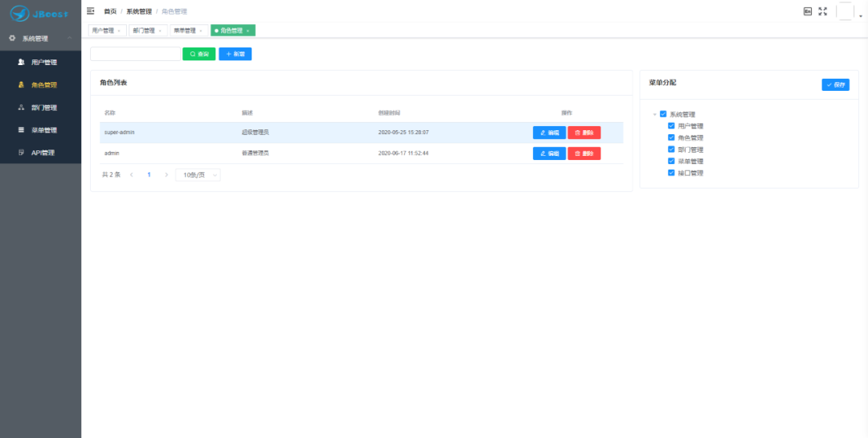Click the 操作 column header
The height and width of the screenshot is (438, 868).
(567, 113)
